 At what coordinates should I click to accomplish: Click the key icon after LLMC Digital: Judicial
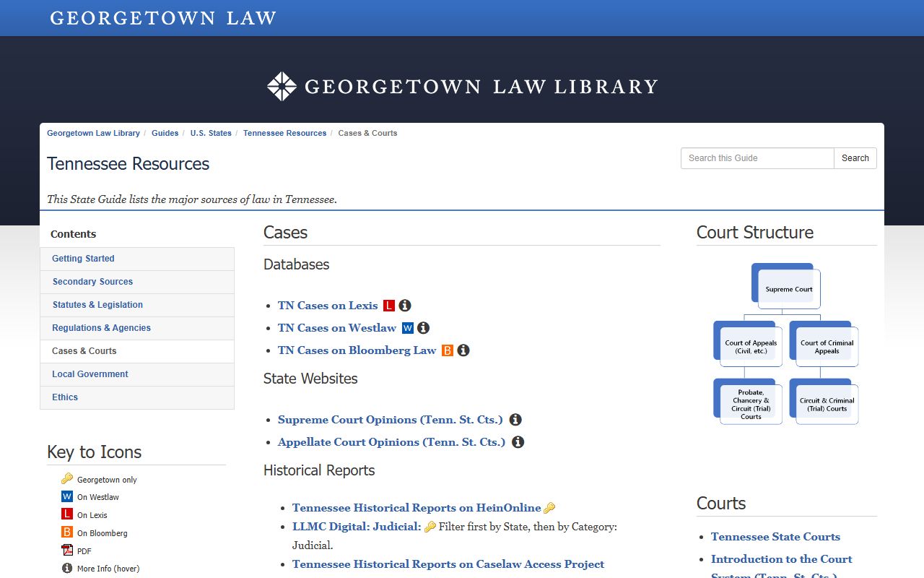[x=430, y=527]
